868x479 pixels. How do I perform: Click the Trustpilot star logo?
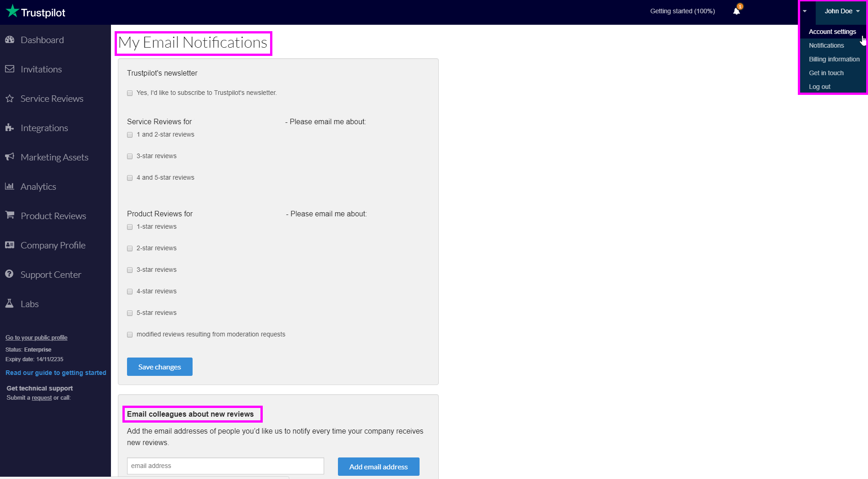(x=12, y=11)
